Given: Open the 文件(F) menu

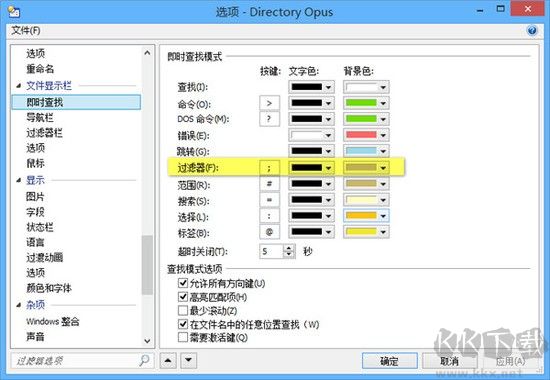Looking at the screenshot, I should point(26,31).
